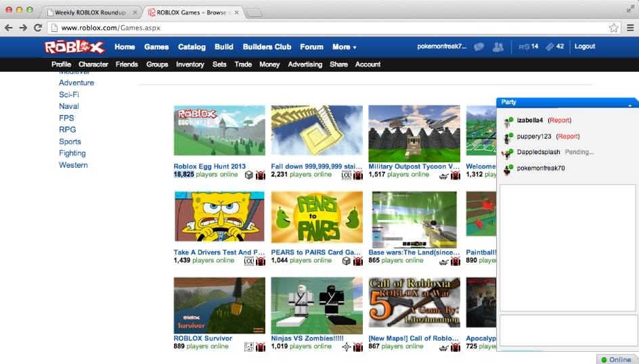Image resolution: width=639 pixels, height=364 pixels.
Task: Click tank icon under Base wars:The Land
Action: pos(444,261)
